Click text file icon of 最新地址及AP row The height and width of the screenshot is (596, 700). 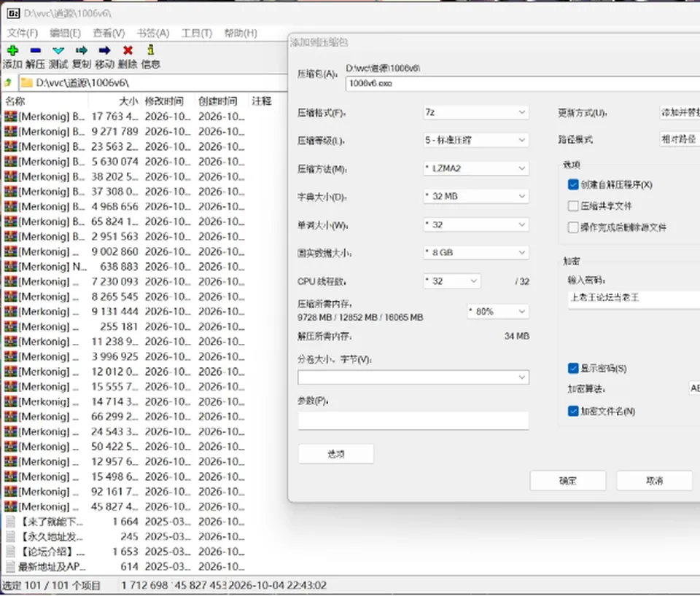(11, 567)
